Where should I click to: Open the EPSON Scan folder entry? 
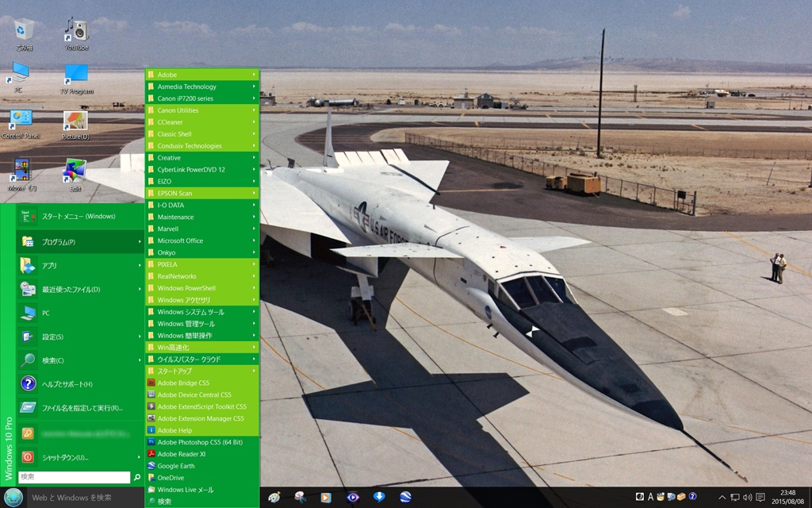tap(202, 193)
